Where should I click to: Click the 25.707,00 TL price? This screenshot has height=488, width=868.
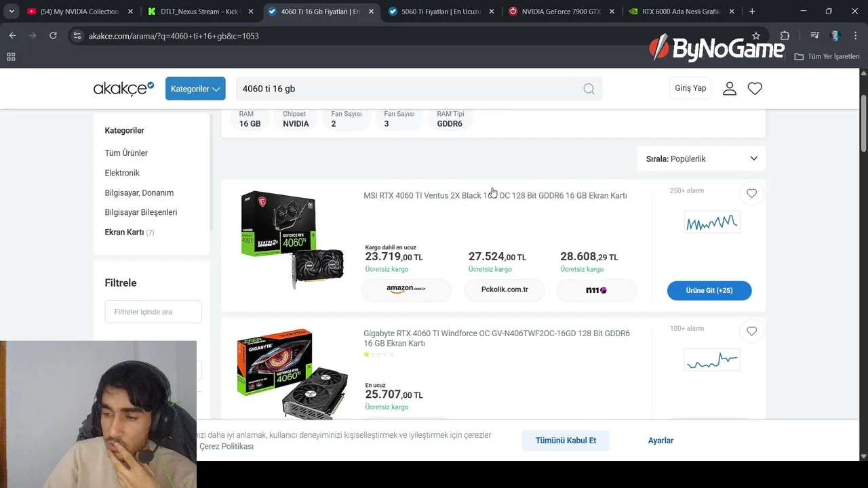click(x=394, y=394)
